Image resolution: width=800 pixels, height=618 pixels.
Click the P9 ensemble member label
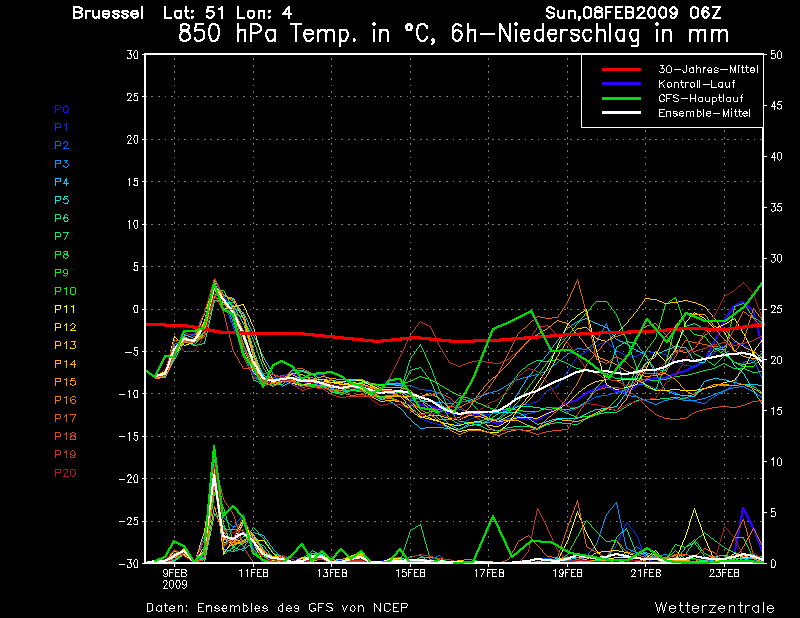pyautogui.click(x=62, y=273)
